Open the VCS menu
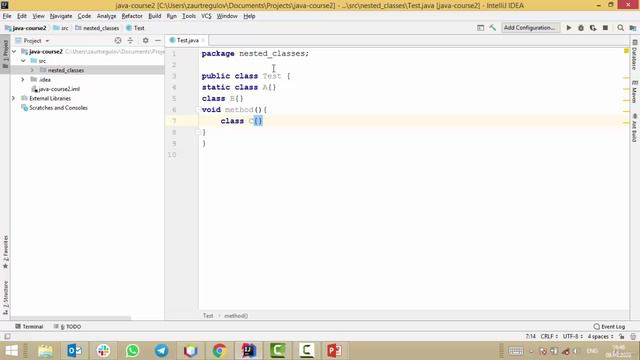 pos(206,16)
